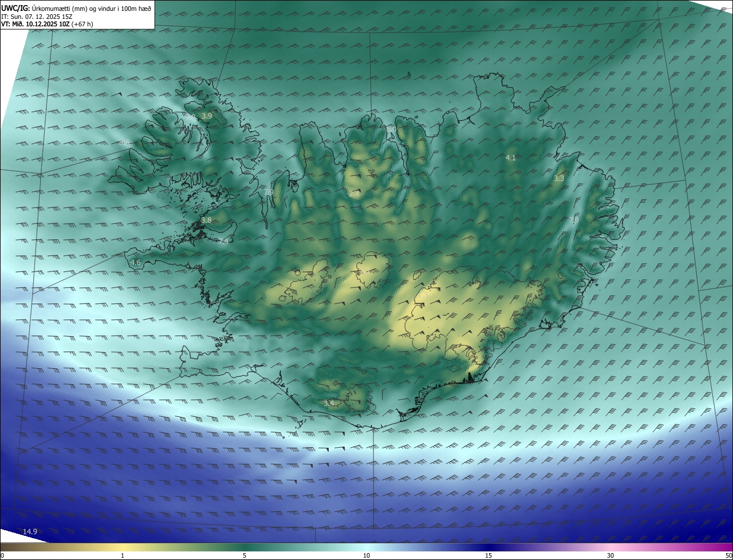Click the 15 tick on the color scale

[x=488, y=555]
